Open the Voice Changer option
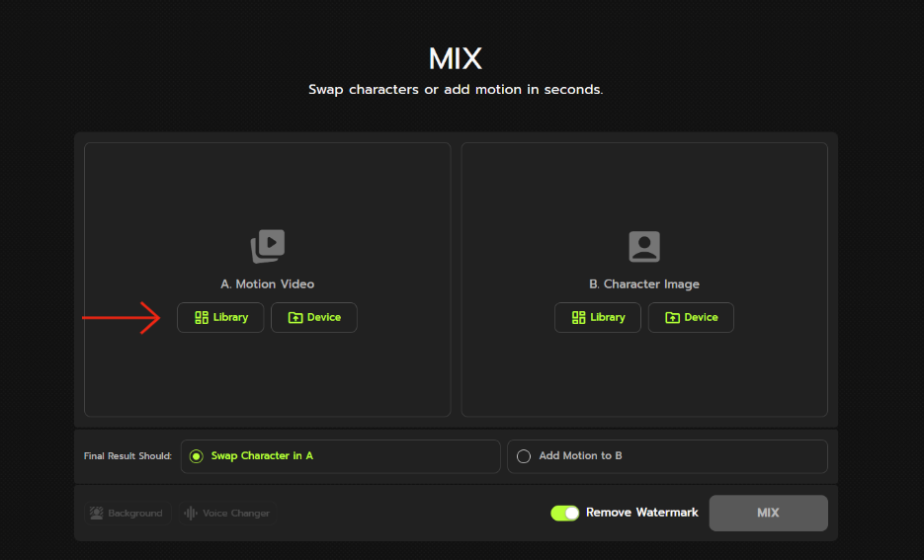This screenshot has width=924, height=560. coord(227,513)
